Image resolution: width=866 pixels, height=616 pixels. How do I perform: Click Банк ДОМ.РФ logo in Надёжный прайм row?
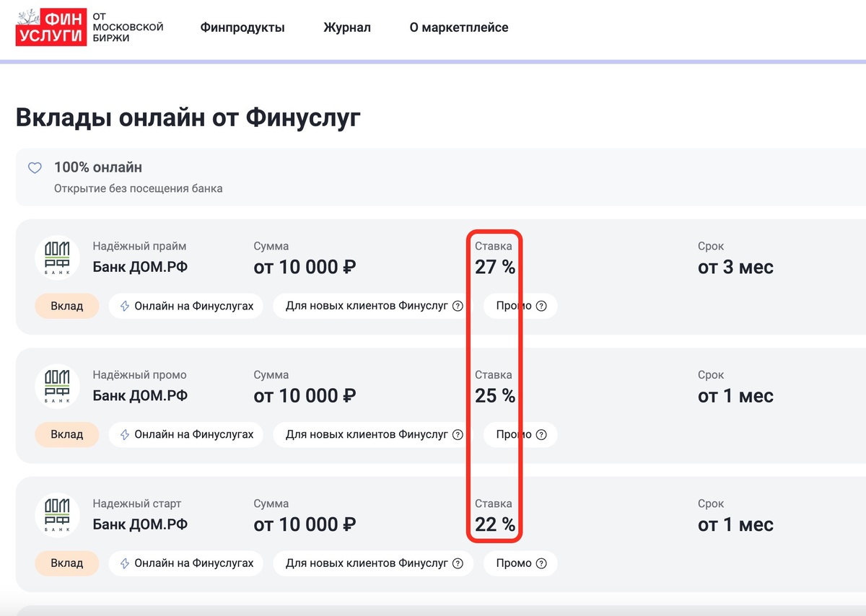point(57,258)
